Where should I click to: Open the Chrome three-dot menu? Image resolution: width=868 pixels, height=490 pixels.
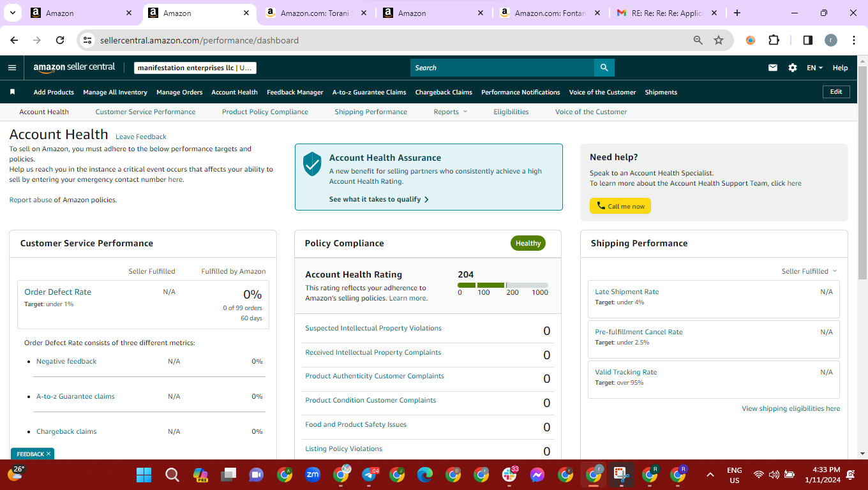pyautogui.click(x=854, y=40)
